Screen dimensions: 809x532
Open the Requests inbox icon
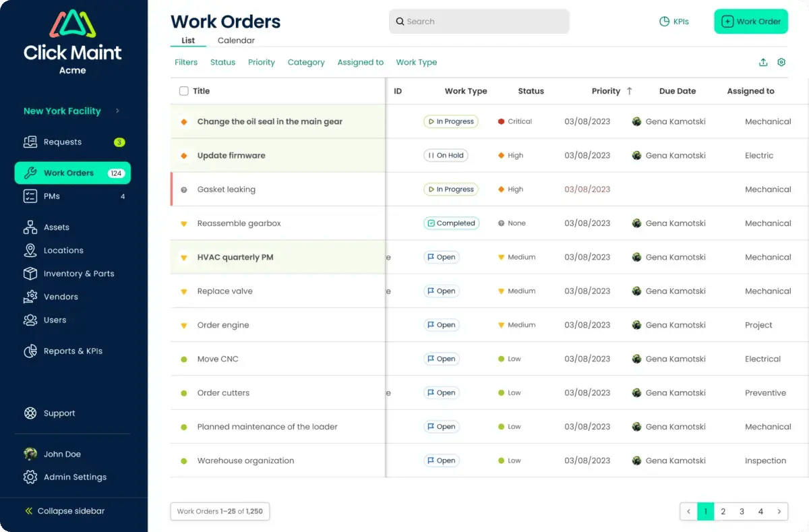click(x=30, y=142)
